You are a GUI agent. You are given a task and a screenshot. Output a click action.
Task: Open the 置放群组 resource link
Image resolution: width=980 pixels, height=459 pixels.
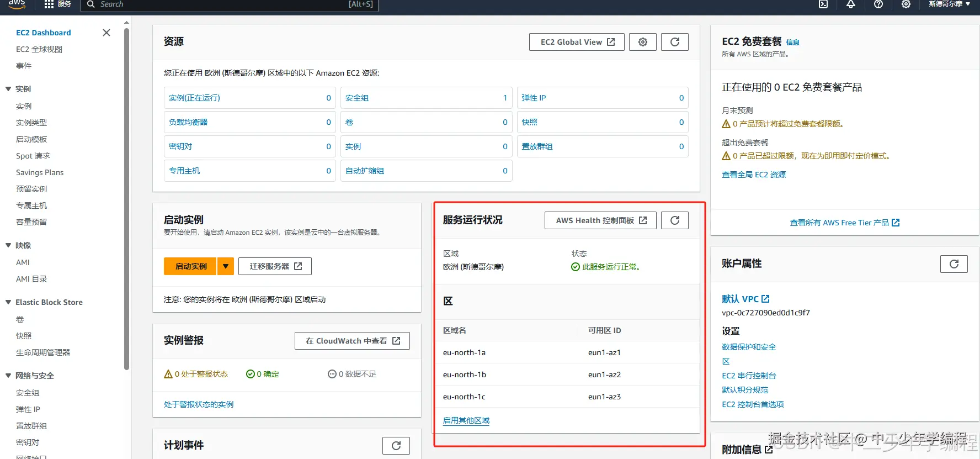pyautogui.click(x=537, y=146)
